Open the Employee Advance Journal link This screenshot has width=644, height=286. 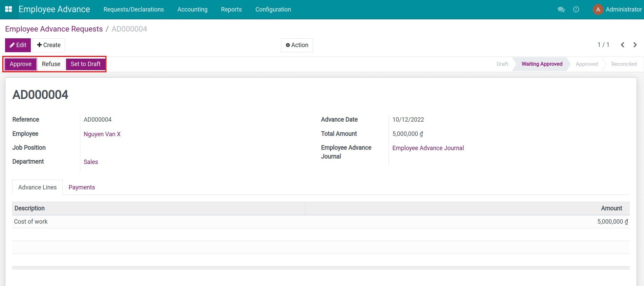click(x=428, y=148)
